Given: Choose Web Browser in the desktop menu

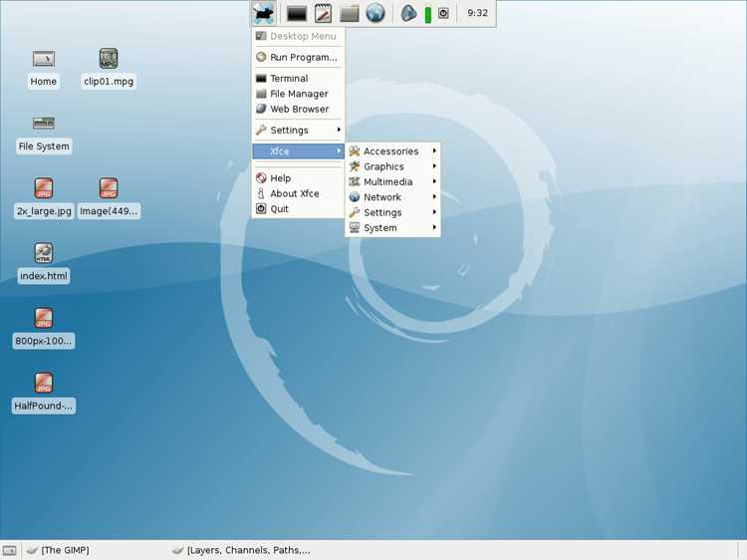Looking at the screenshot, I should coord(298,109).
